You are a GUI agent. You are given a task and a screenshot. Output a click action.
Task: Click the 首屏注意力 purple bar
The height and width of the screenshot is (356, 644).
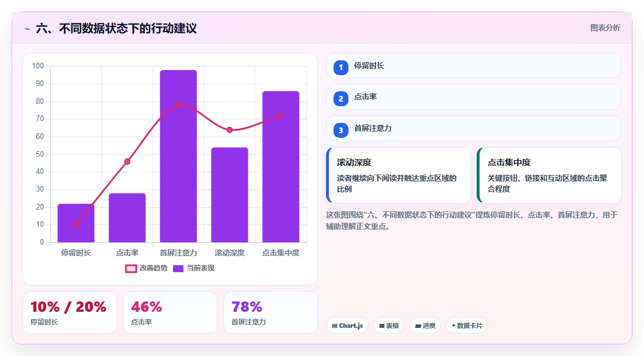(178, 156)
